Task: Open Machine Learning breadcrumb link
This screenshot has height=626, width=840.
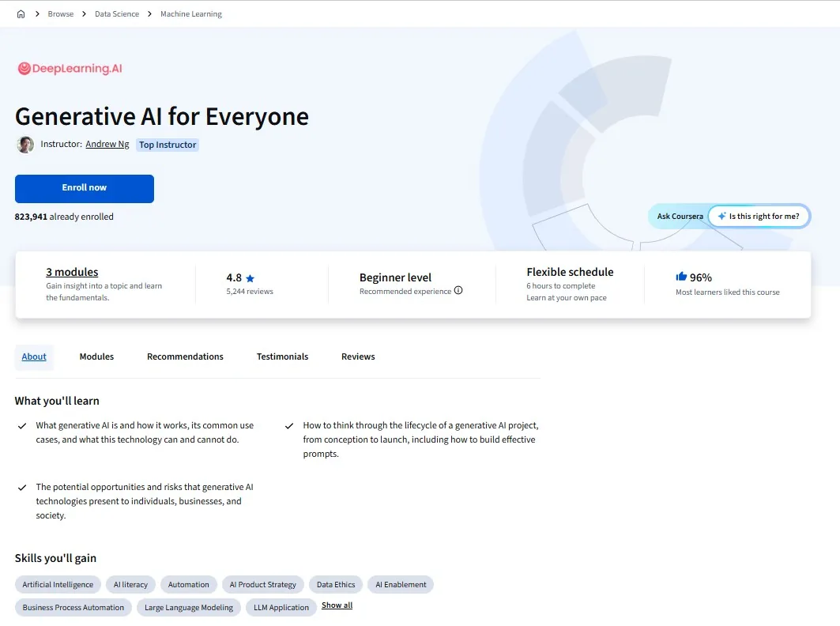Action: (191, 14)
